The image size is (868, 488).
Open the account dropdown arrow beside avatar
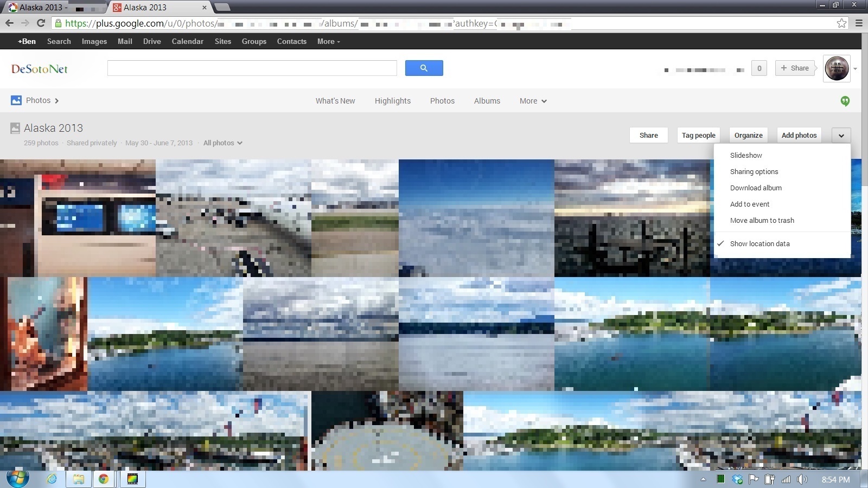(x=855, y=69)
